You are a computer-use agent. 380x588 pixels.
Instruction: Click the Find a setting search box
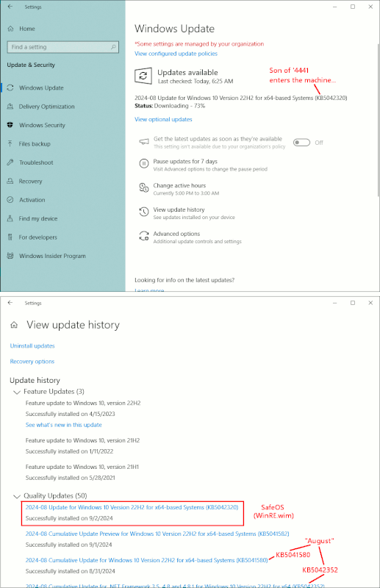[63, 47]
